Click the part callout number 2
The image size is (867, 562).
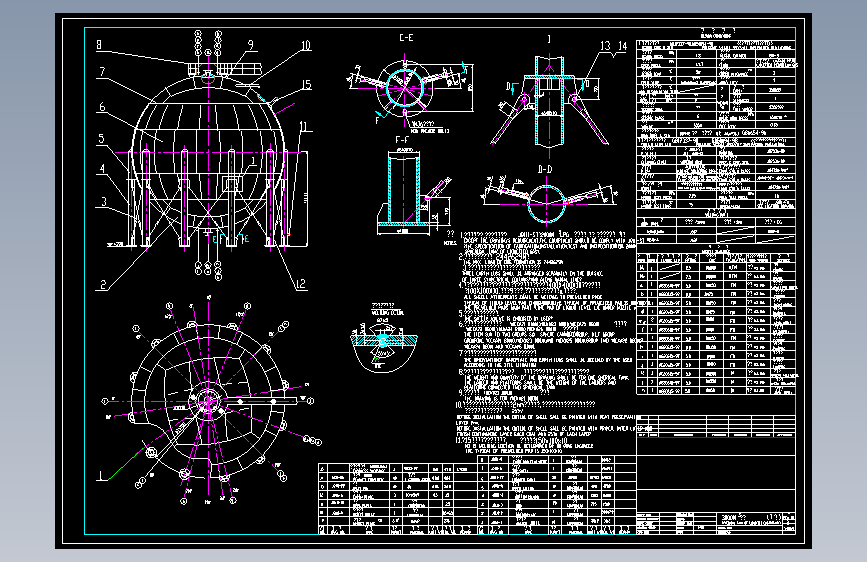(103, 285)
